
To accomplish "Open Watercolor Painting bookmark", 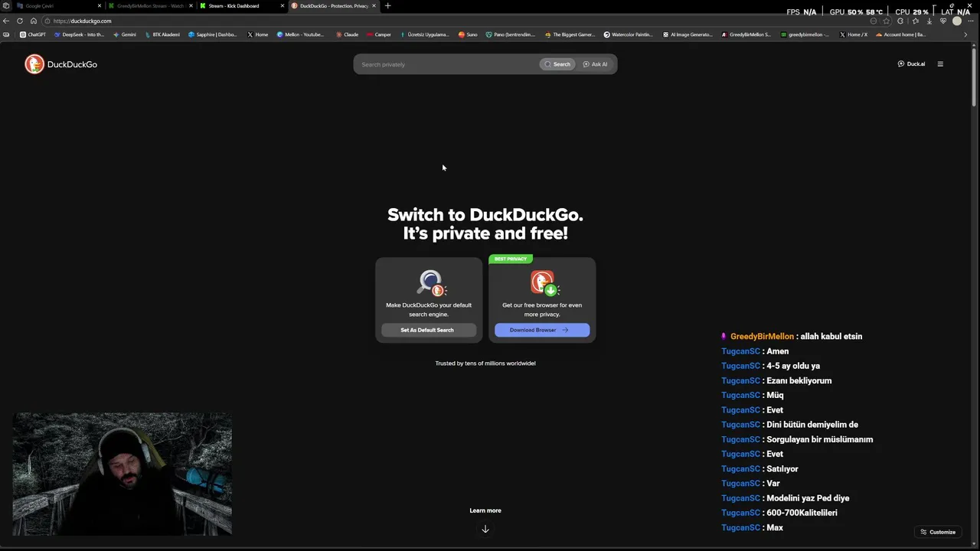I will pyautogui.click(x=628, y=34).
